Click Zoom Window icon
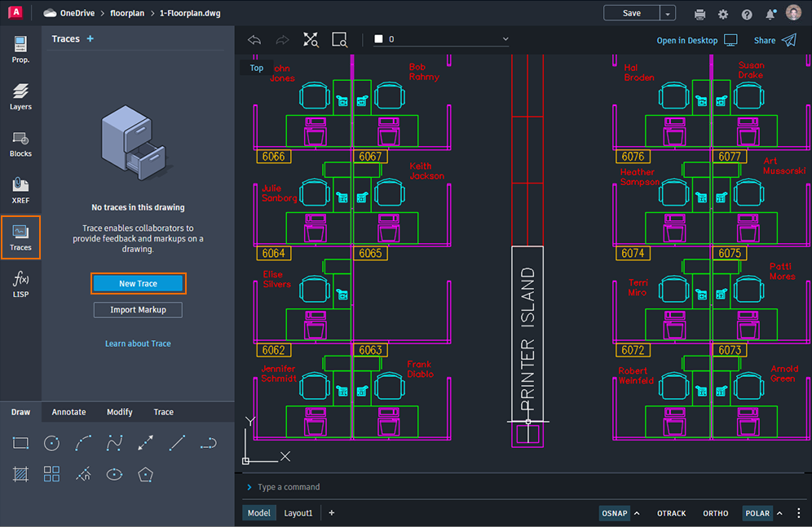The width and height of the screenshot is (812, 527). click(x=340, y=40)
